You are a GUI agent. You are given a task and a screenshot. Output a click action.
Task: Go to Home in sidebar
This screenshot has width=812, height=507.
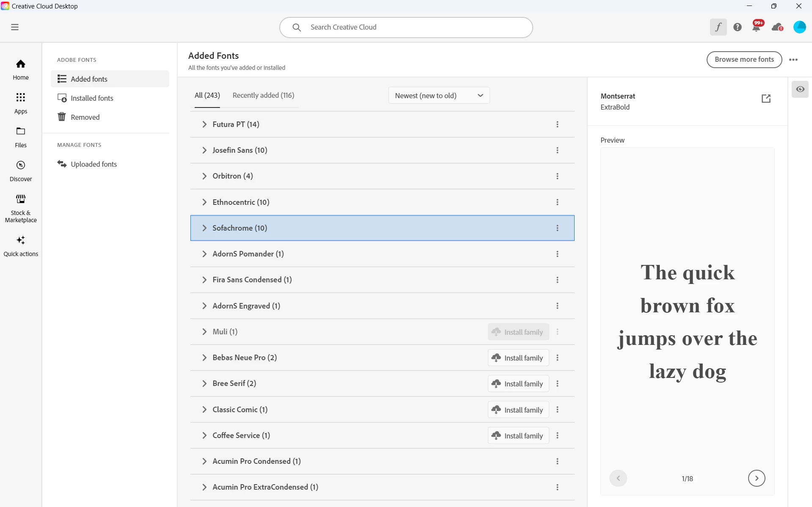coord(21,70)
